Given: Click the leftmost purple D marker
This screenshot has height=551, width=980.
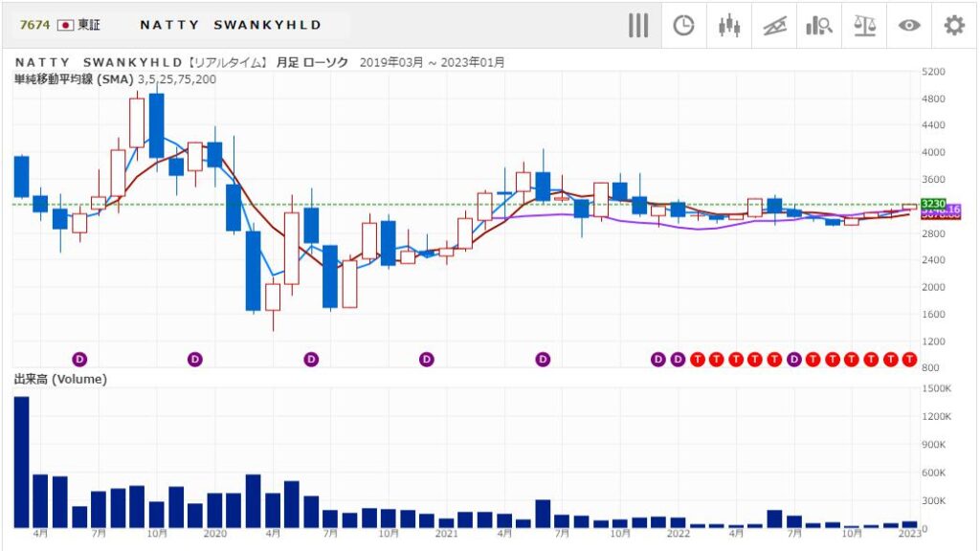Looking at the screenshot, I should (x=79, y=360).
